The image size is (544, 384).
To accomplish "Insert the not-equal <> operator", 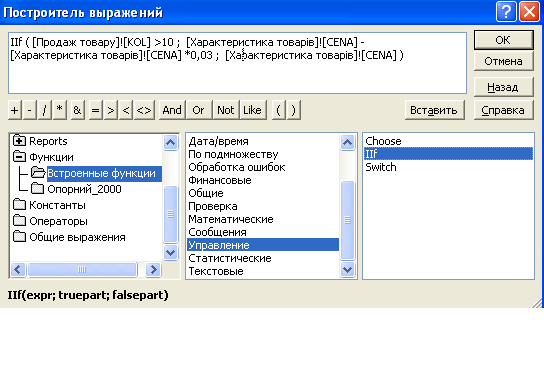I will tap(144, 110).
